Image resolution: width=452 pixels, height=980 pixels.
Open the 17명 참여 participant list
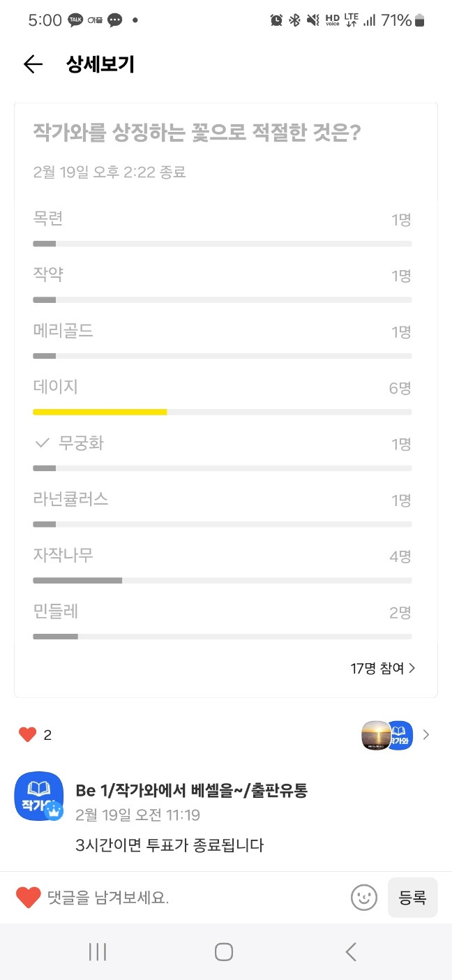[377, 668]
